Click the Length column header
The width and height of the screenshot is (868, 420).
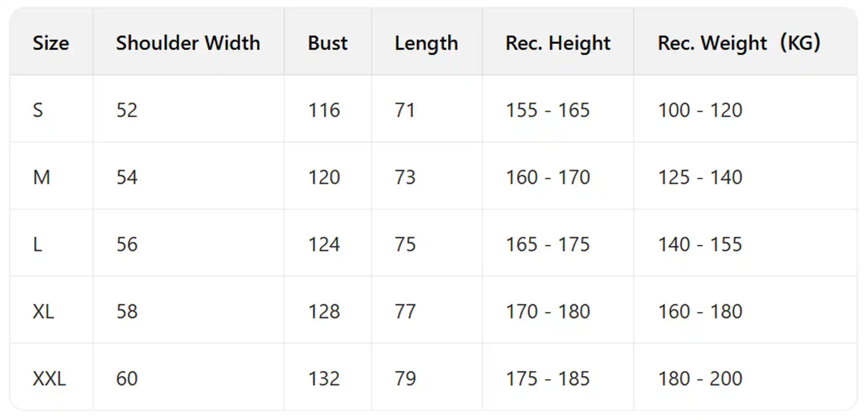click(426, 43)
